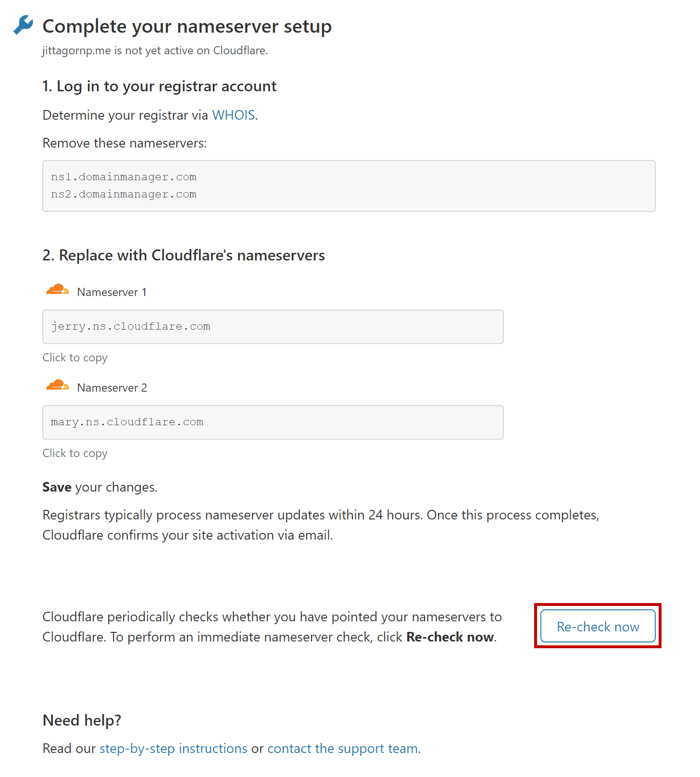Open the WHOIS link
The width and height of the screenshot is (700, 777).
(233, 115)
